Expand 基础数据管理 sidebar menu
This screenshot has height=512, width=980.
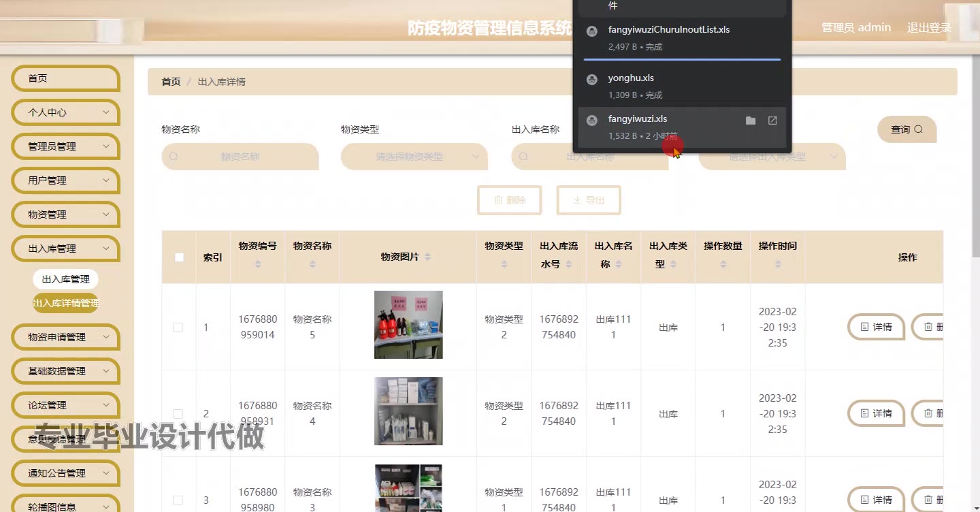(x=65, y=371)
